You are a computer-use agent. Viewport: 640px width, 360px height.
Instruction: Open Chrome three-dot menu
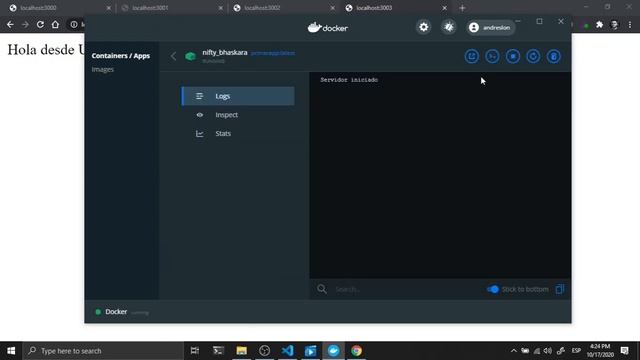[x=630, y=25]
